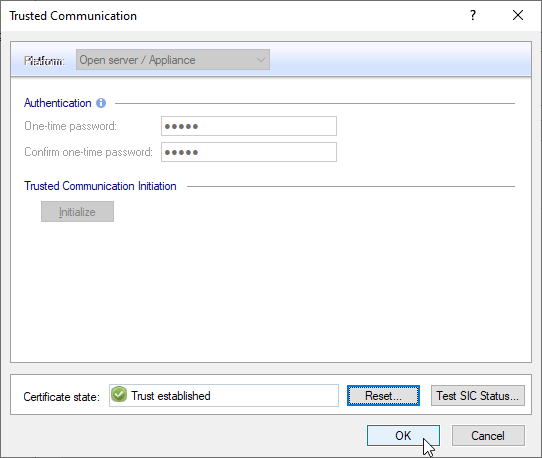Open the Platform dropdown showing Open server / Appliance
Viewport: 542px width, 458px height.
click(173, 60)
